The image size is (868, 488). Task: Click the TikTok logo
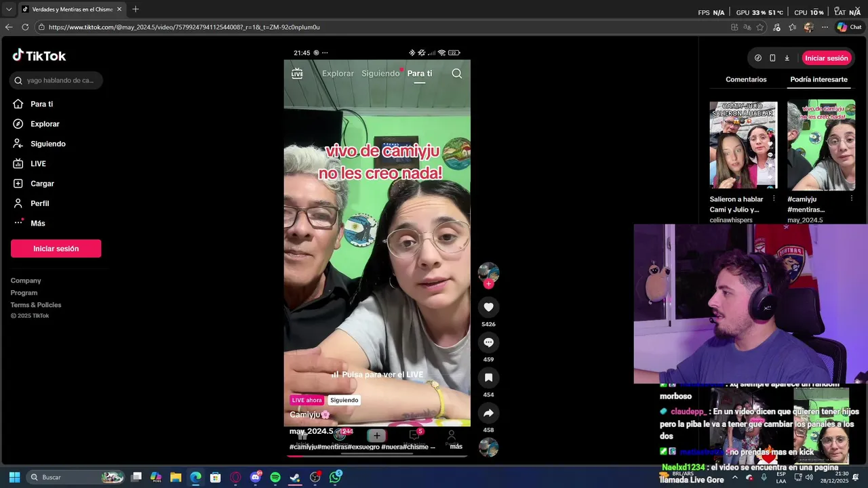39,56
